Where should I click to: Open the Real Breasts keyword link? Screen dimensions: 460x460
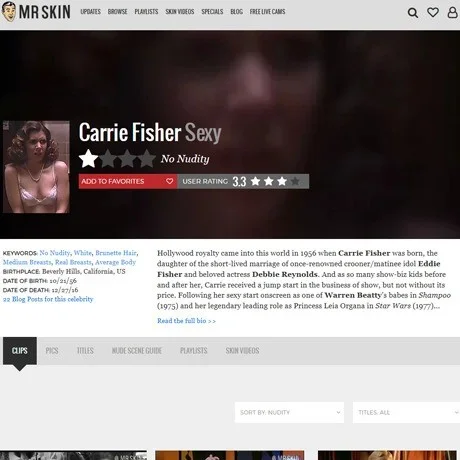coord(73,262)
